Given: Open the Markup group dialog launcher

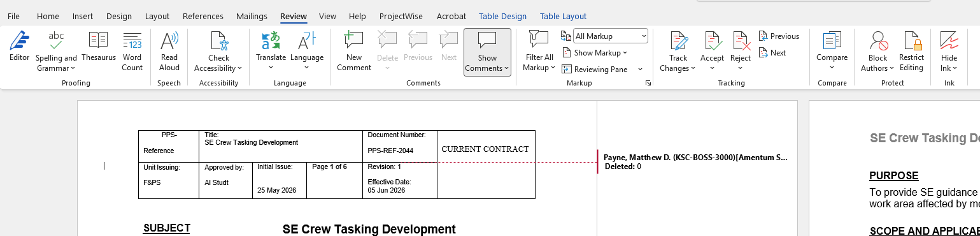Looking at the screenshot, I should pos(648,84).
